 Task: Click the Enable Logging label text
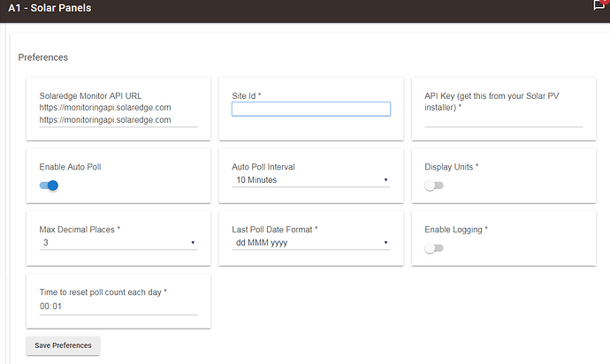coord(454,230)
